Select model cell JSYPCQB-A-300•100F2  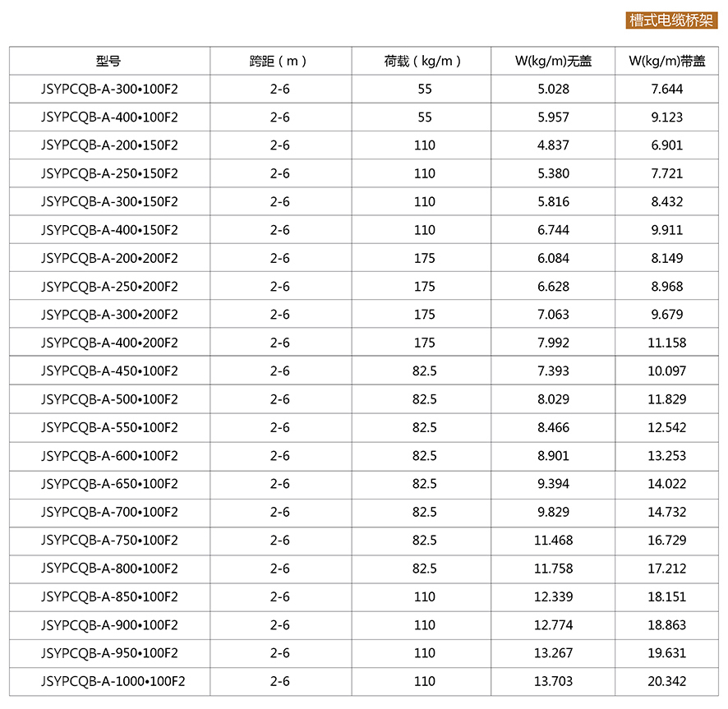pos(108,89)
